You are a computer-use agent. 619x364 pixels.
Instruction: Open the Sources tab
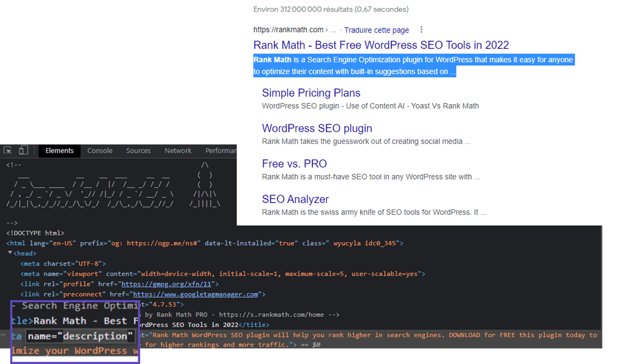coord(138,151)
